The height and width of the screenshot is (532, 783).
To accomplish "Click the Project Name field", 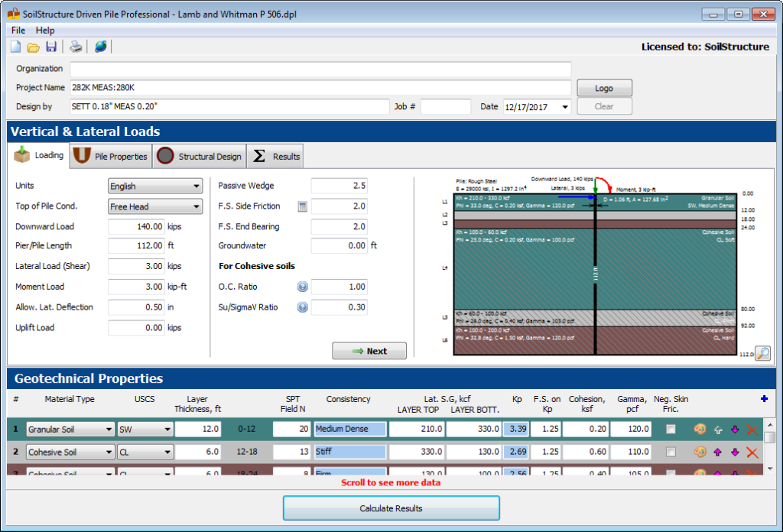I will click(320, 88).
